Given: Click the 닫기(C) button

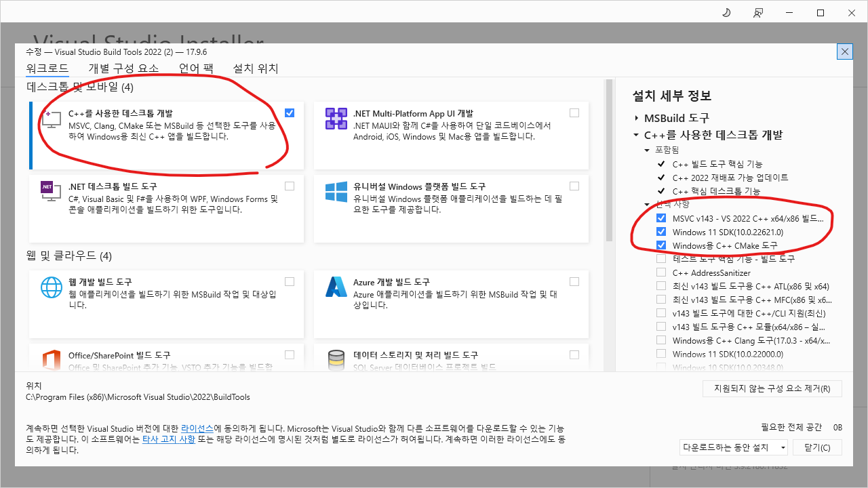Looking at the screenshot, I should pos(816,447).
